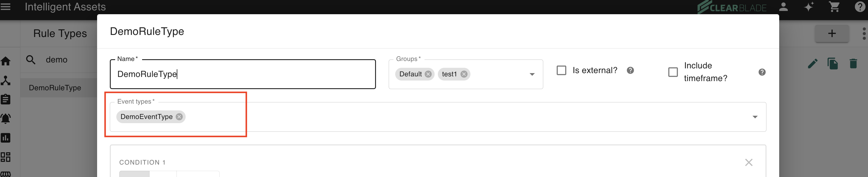The width and height of the screenshot is (868, 177).
Task: Click the duplicate rule type icon
Action: (832, 64)
